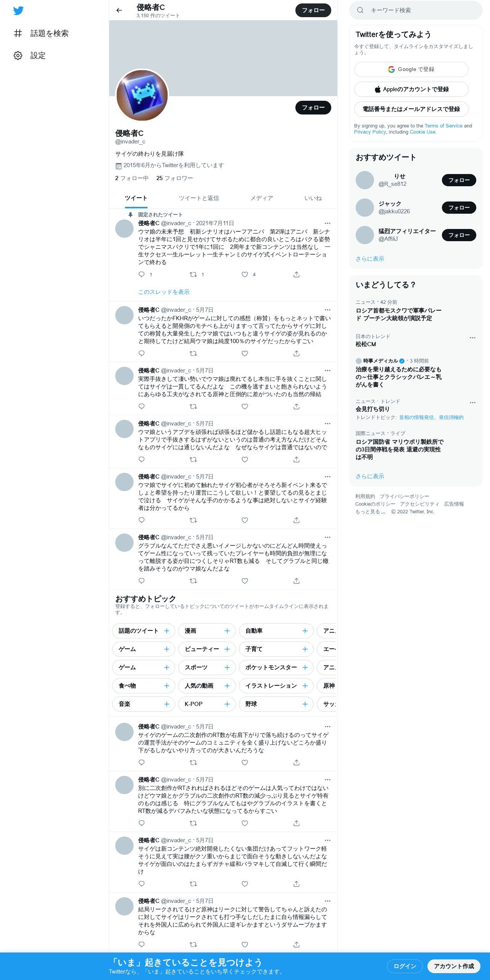490x980 pixels.
Task: Open もっと見る footer menu
Action: point(371,512)
